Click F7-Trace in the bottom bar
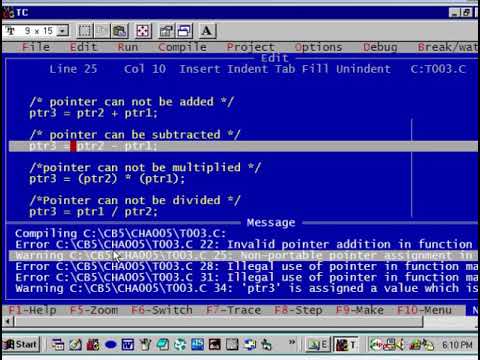The width and height of the screenshot is (480, 360). (x=233, y=310)
